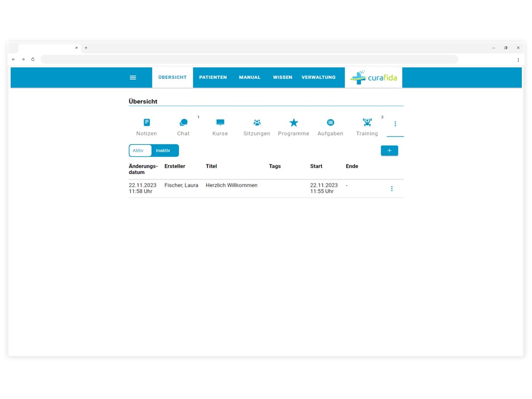
Task: Open the hamburger navigation menu
Action: (133, 78)
